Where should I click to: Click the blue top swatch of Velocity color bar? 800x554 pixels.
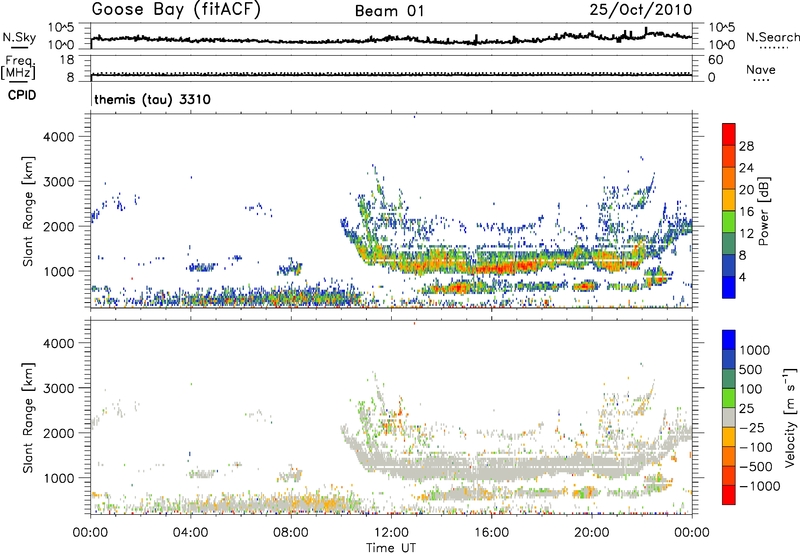pyautogui.click(x=729, y=340)
